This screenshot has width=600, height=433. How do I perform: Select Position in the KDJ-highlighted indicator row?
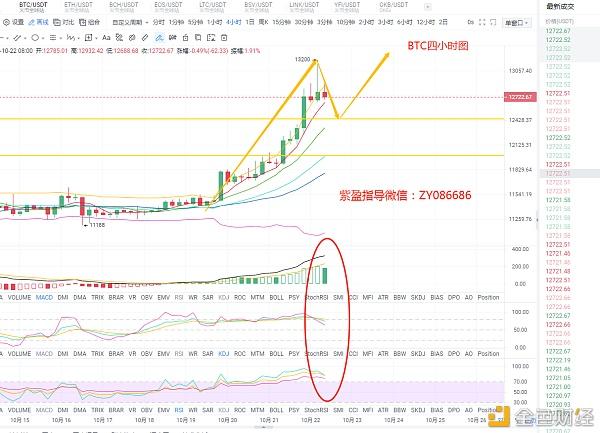tap(488, 354)
